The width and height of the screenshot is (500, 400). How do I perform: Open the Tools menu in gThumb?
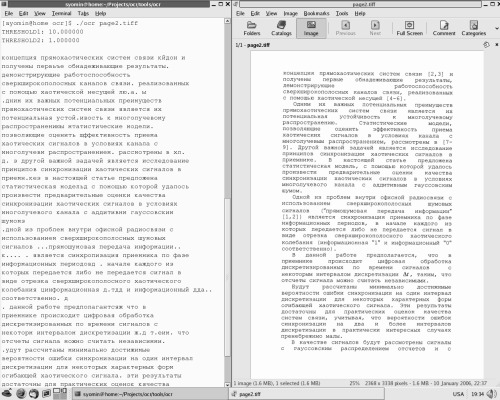point(342,13)
